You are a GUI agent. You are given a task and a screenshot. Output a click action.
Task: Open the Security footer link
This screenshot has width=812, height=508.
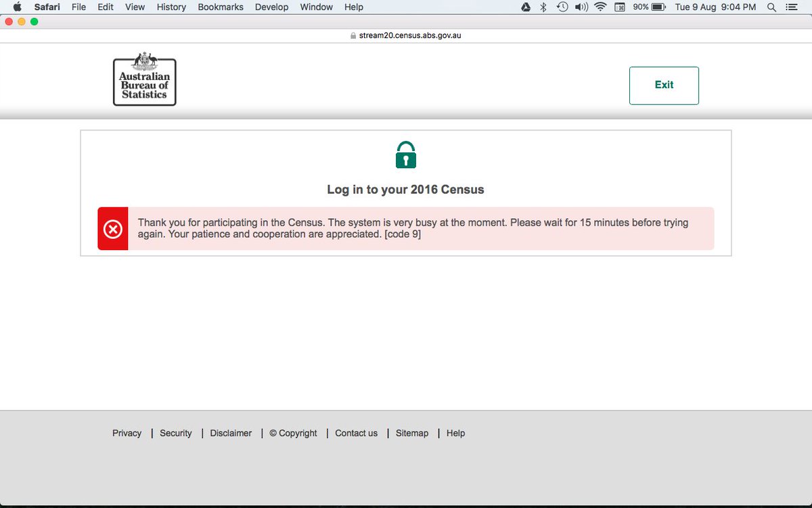[176, 433]
